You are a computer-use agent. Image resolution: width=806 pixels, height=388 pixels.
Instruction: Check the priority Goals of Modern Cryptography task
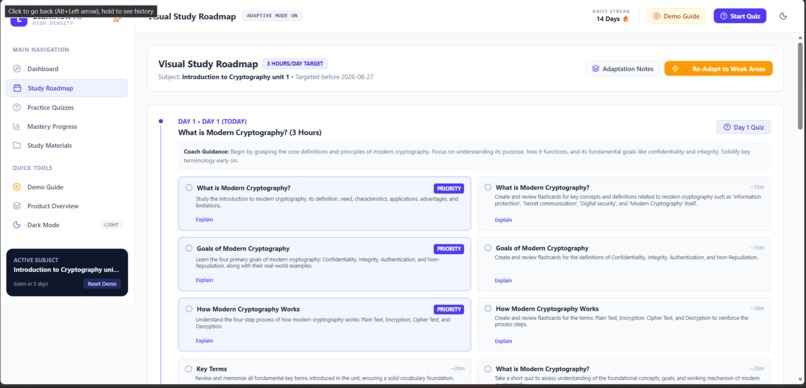(x=189, y=248)
